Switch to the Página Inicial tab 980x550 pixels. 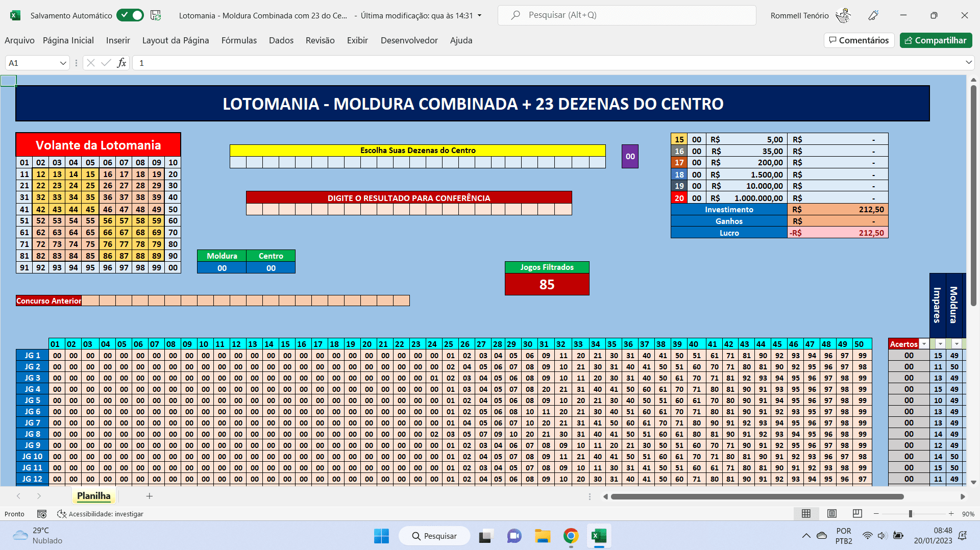68,40
